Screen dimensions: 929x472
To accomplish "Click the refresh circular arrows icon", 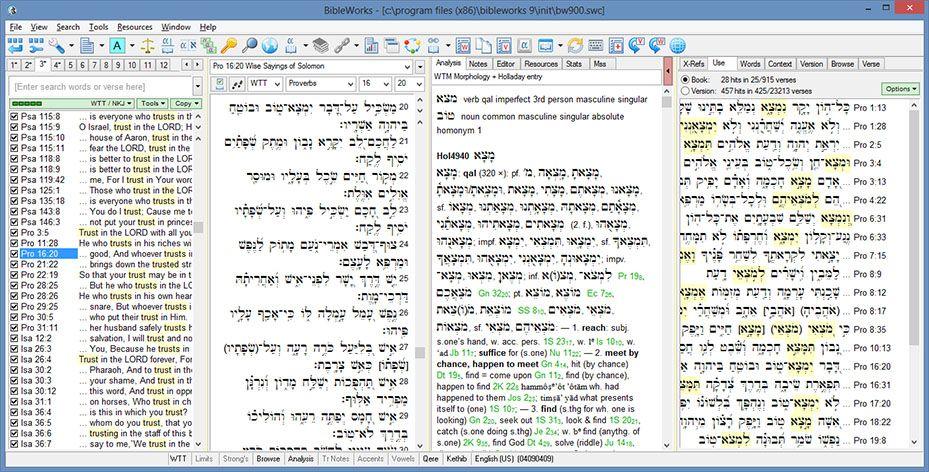I will 575,46.
